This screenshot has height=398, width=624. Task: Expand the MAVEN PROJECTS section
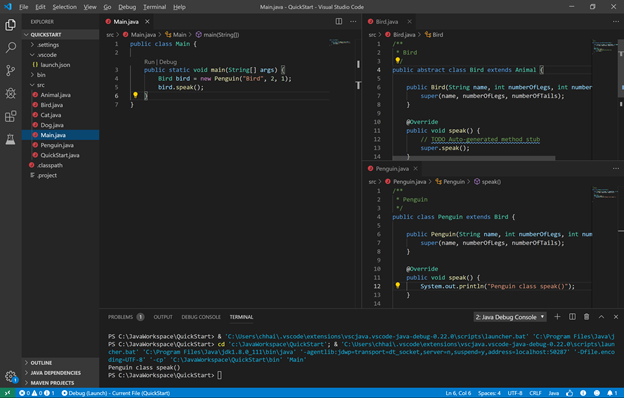coord(60,383)
